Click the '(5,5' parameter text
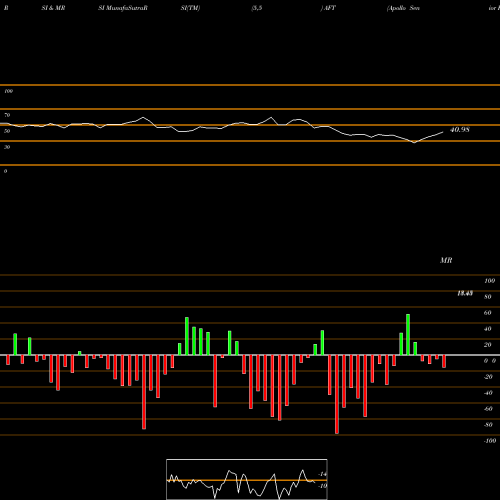The width and height of the screenshot is (500, 500). click(x=257, y=8)
